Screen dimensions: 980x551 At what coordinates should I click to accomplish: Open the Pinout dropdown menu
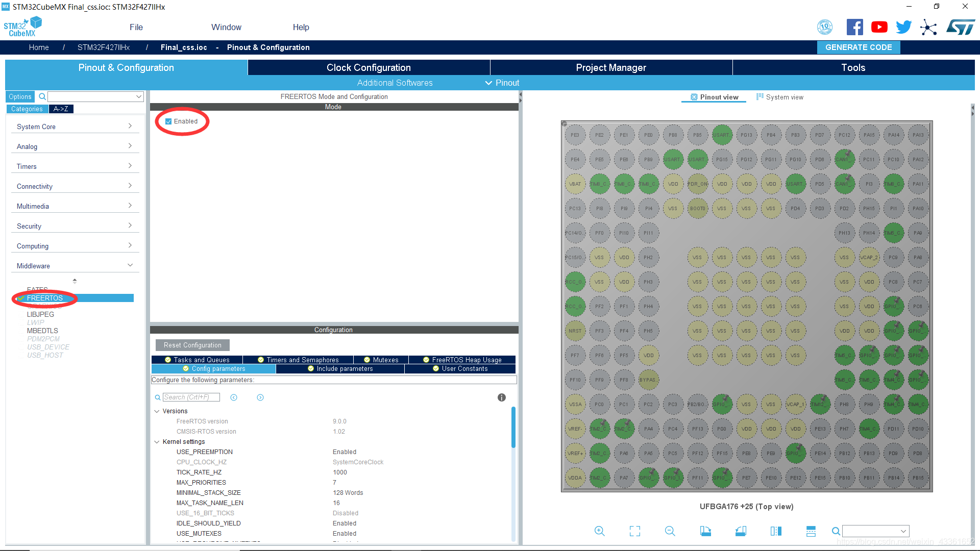click(x=502, y=83)
